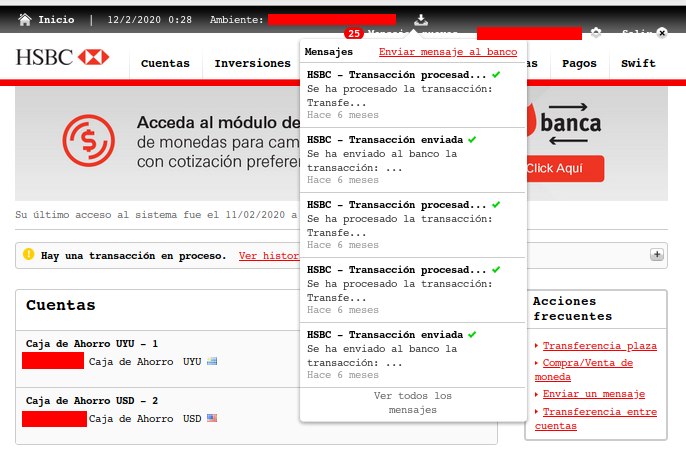
Task: Click the Salir logout X icon
Action: (x=662, y=33)
